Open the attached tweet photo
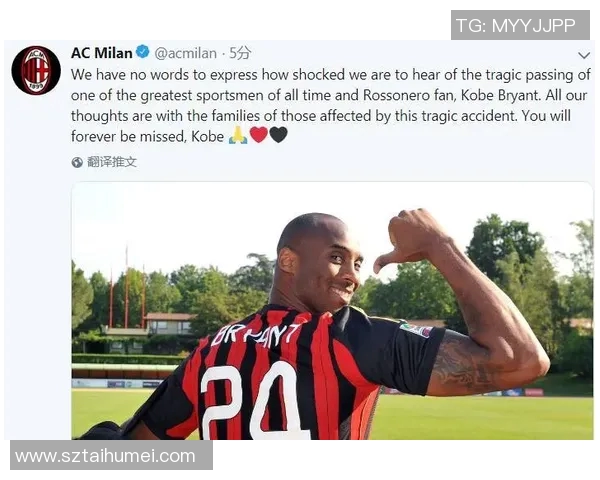The height and width of the screenshot is (480, 600). [332, 310]
